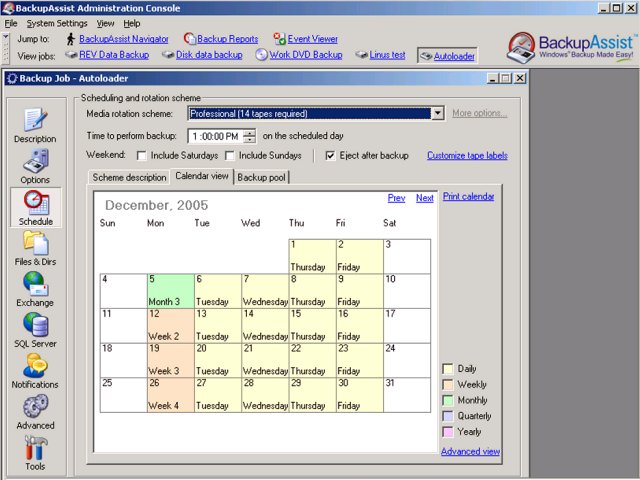
Task: Go to Next month in calendar
Action: pos(424,198)
